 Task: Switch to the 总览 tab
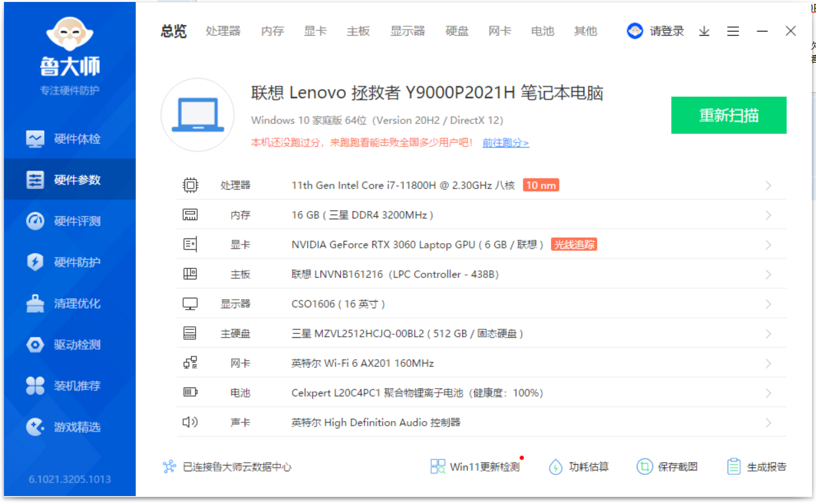point(174,31)
